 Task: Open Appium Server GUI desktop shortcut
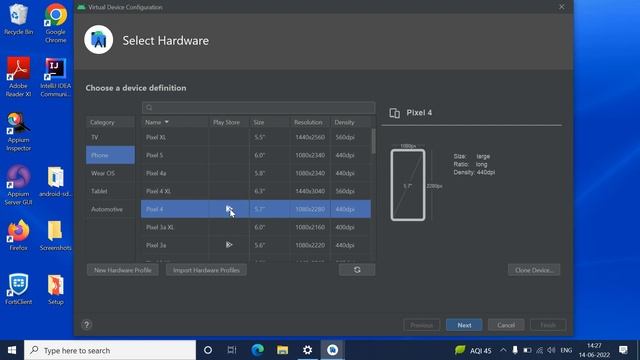tap(18, 184)
